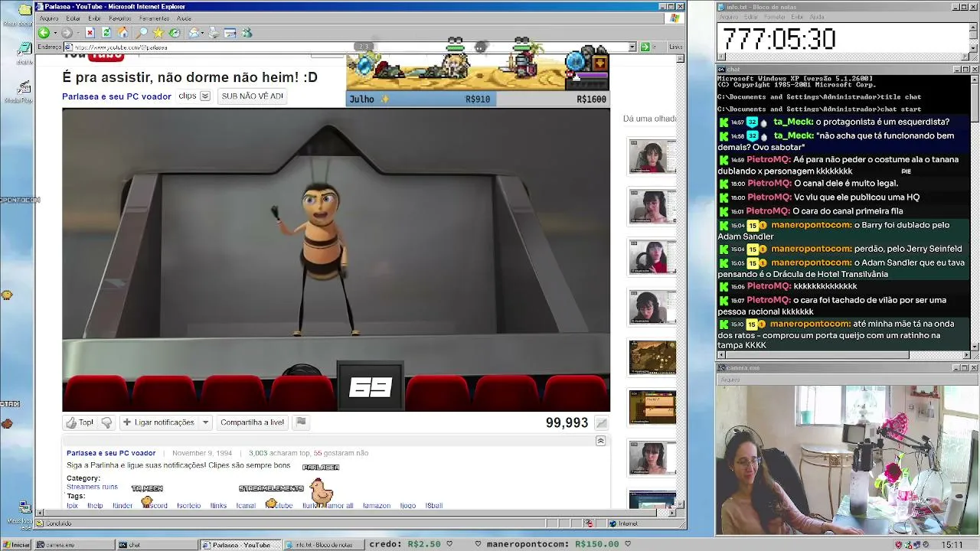Click the SUB NÃO VÊ AD! button
The width and height of the screenshot is (980, 551).
[252, 96]
